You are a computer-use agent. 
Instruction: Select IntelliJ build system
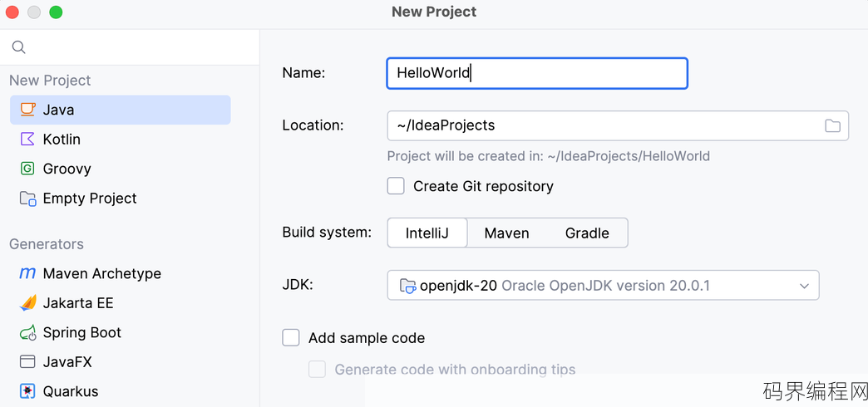click(427, 233)
